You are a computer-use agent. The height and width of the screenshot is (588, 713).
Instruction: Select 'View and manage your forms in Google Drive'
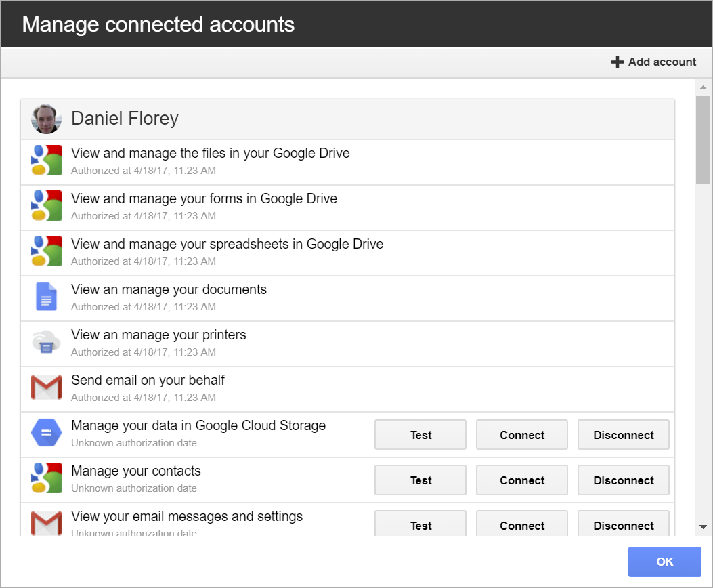pos(204,198)
